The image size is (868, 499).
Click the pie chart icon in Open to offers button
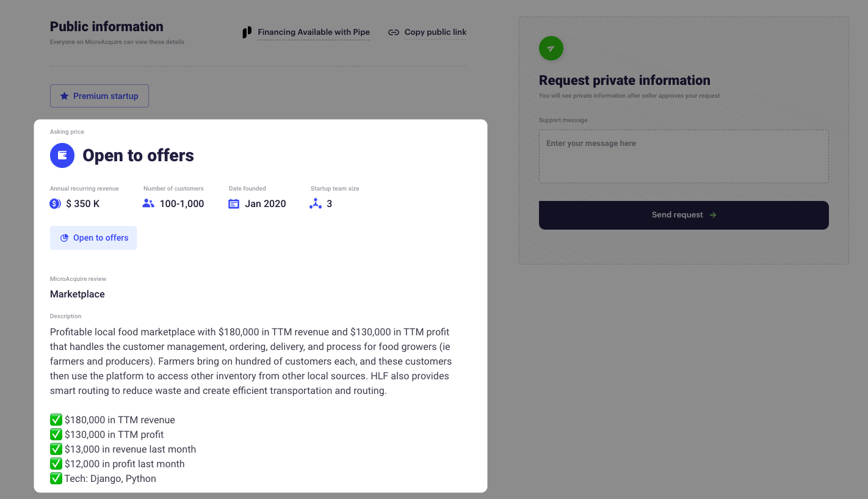tap(64, 238)
